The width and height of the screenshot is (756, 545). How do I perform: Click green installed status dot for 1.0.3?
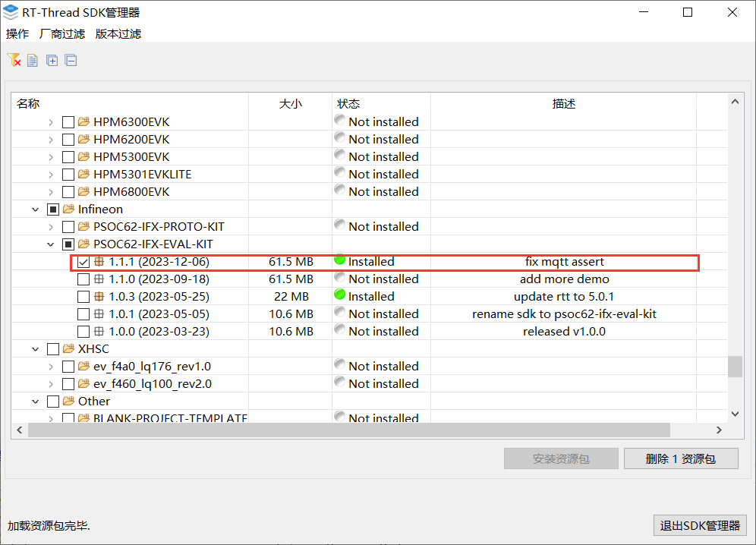(x=340, y=295)
